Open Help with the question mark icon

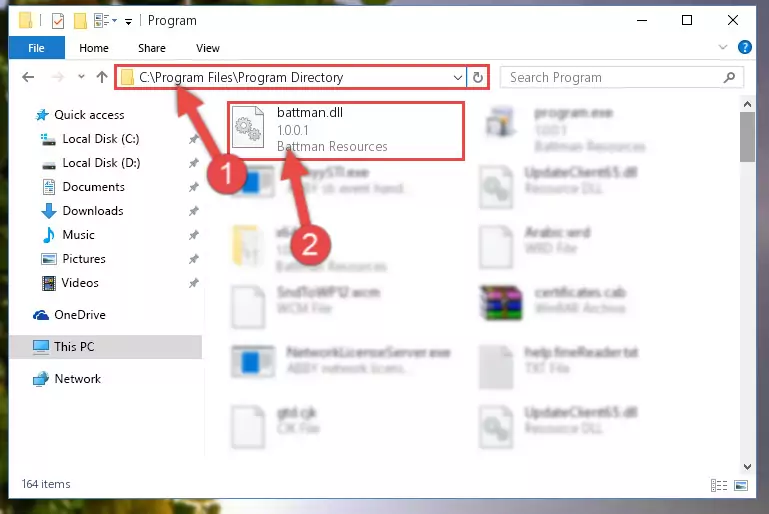(744, 47)
